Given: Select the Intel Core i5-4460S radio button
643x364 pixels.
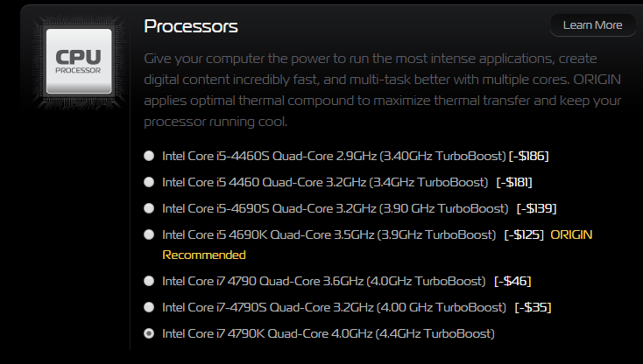Looking at the screenshot, I should (149, 156).
